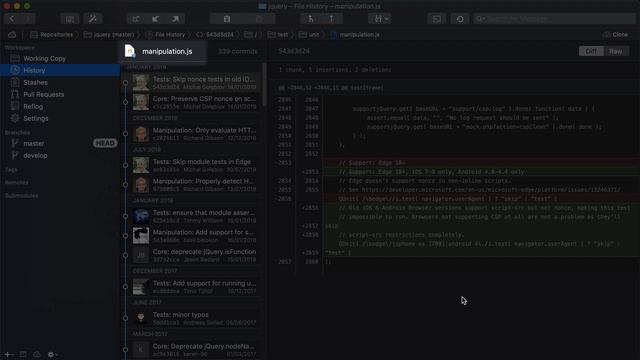
Task: Focus the search field in the toolbar
Action: point(554,19)
